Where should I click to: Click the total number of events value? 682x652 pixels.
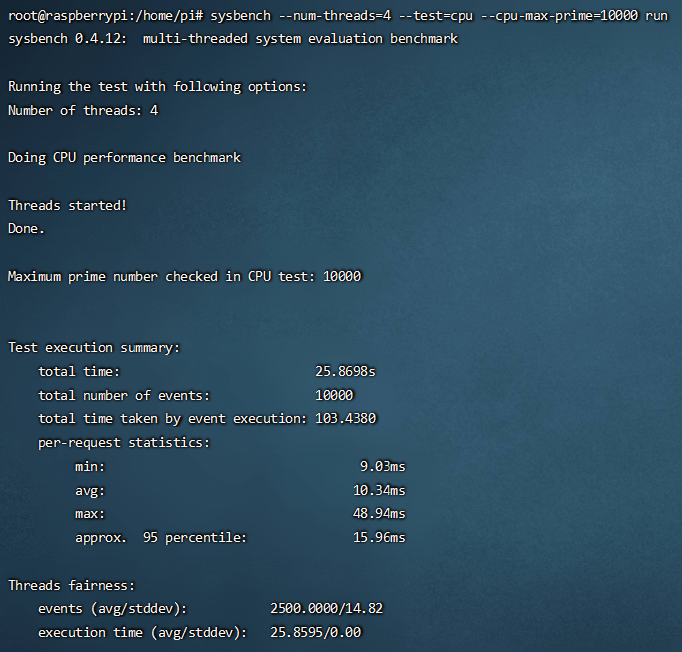point(334,395)
